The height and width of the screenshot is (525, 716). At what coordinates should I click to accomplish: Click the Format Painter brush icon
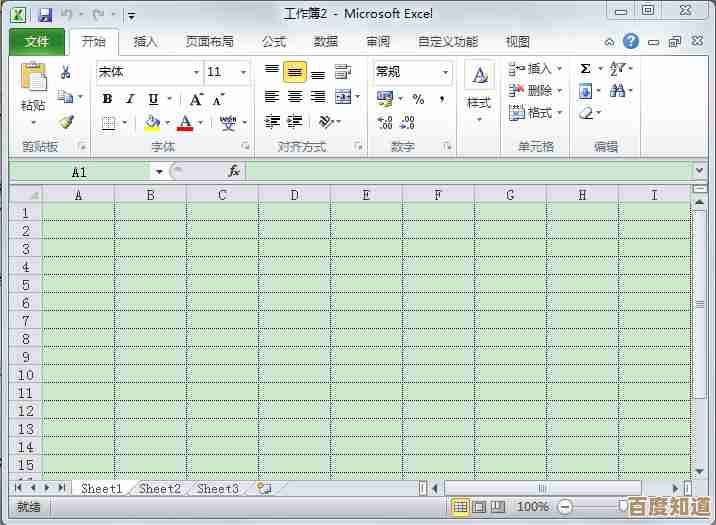pyautogui.click(x=66, y=123)
